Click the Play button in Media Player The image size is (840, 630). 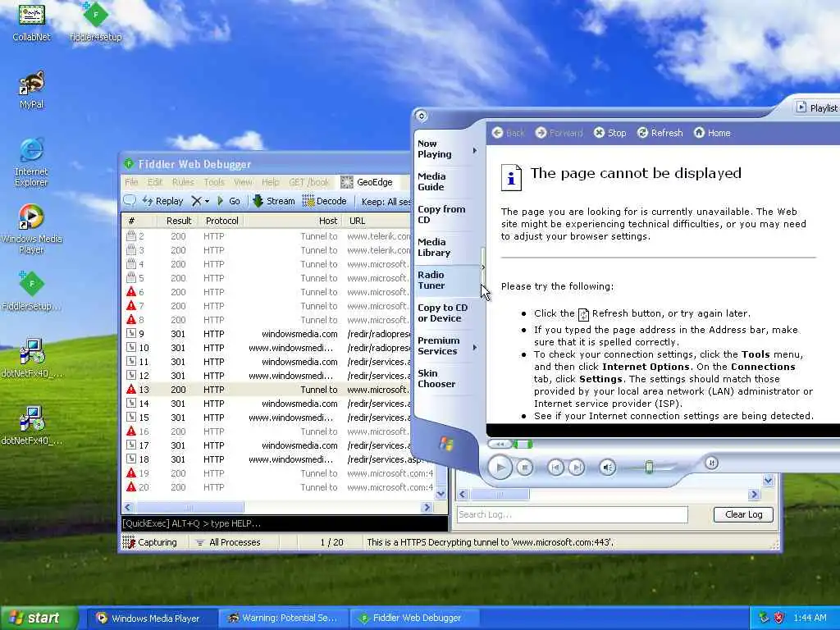coord(500,467)
